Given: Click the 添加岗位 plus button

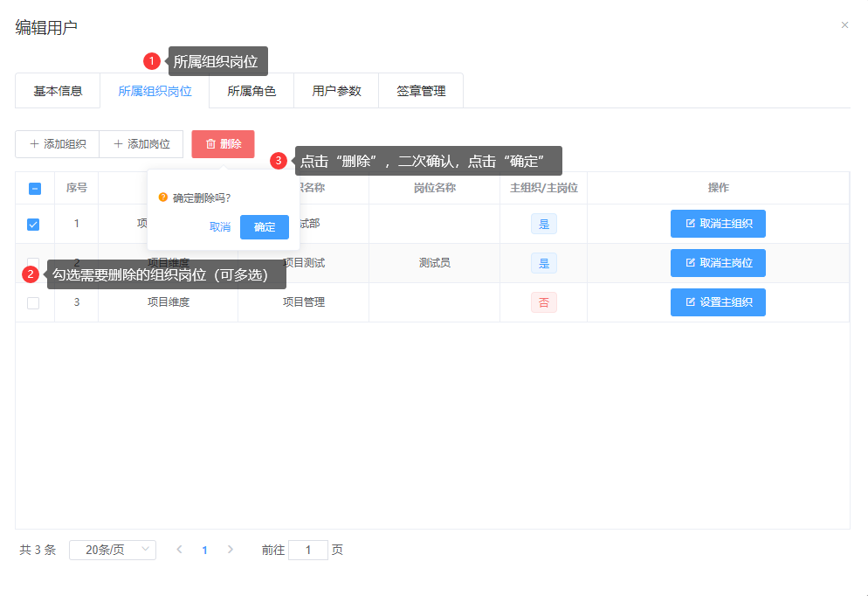Looking at the screenshot, I should tap(141, 144).
